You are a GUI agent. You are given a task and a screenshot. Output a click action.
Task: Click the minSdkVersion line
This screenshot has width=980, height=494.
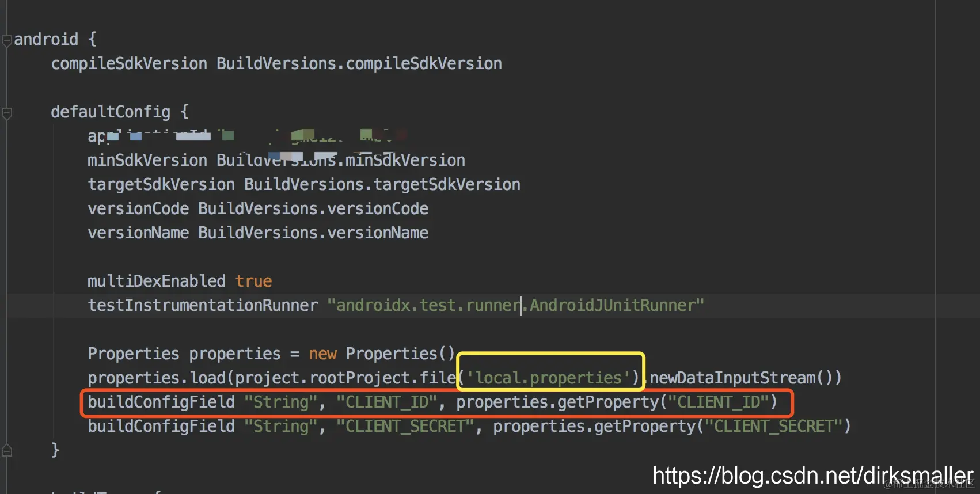[276, 160]
